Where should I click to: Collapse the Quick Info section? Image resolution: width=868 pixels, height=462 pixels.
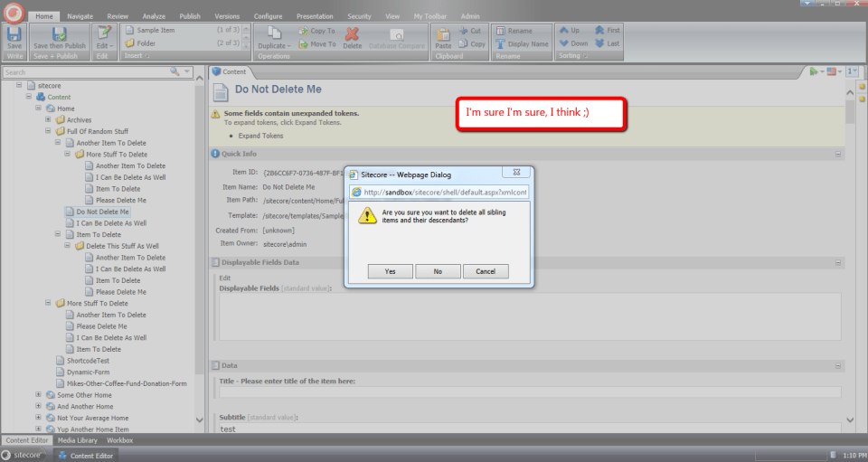837,154
